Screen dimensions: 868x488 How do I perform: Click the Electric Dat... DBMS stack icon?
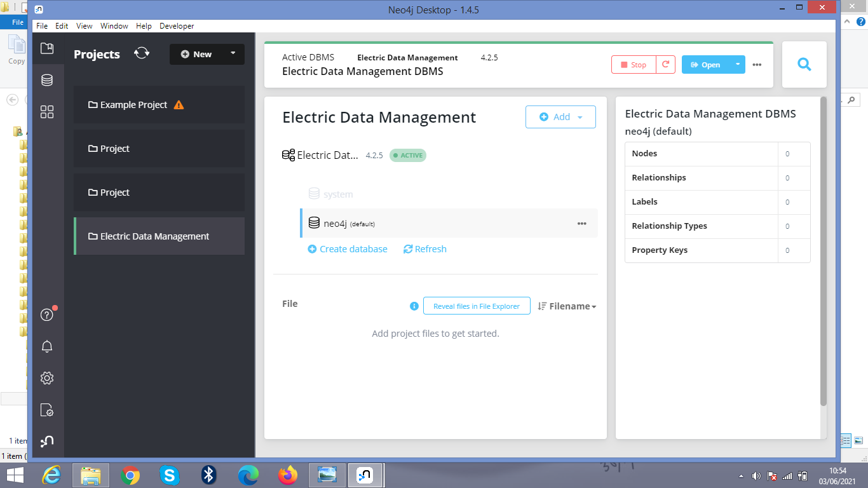tap(288, 155)
